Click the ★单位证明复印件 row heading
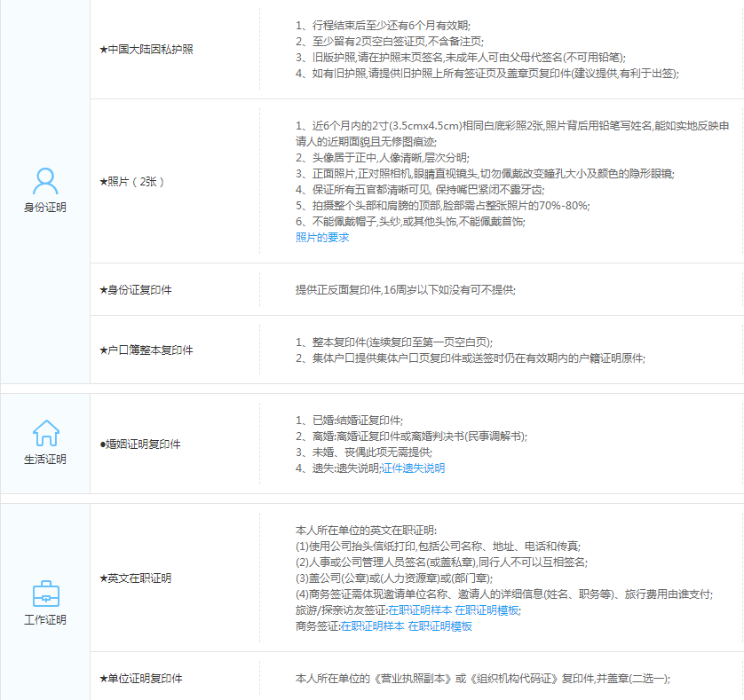 point(140,679)
